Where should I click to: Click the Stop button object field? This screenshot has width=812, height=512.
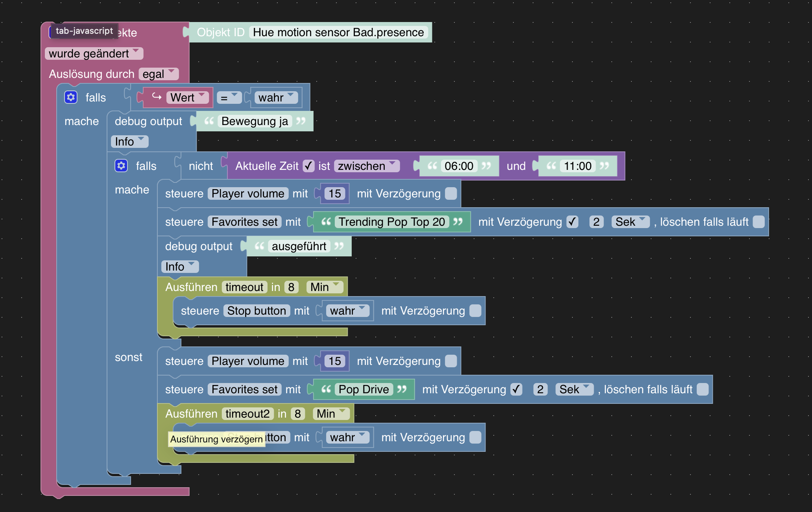tap(257, 311)
